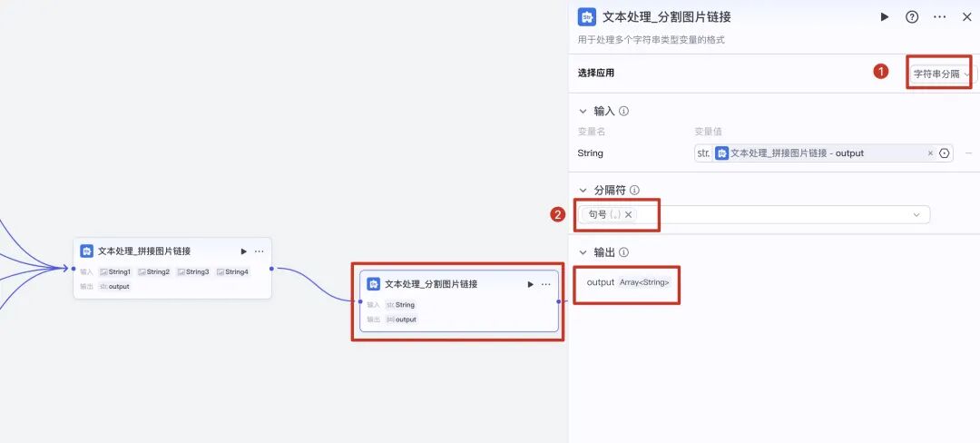Click the node icon inside String value reference
The height and width of the screenshot is (443, 980).
coord(722,153)
